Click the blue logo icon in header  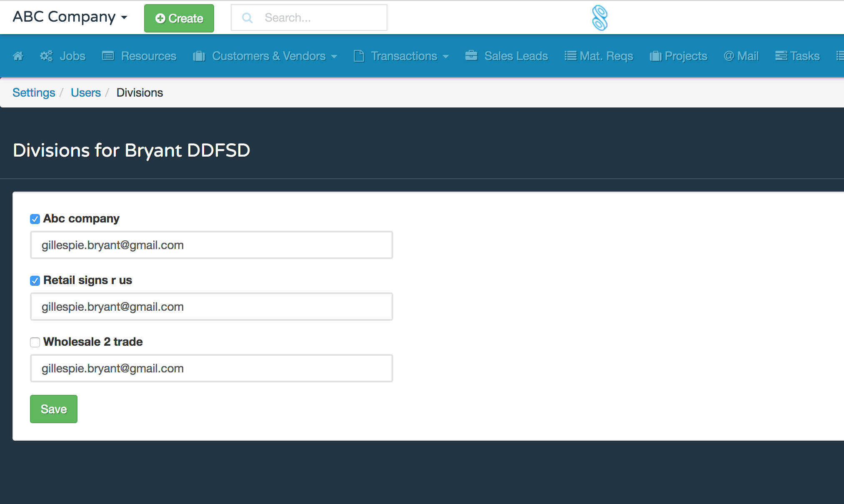600,17
